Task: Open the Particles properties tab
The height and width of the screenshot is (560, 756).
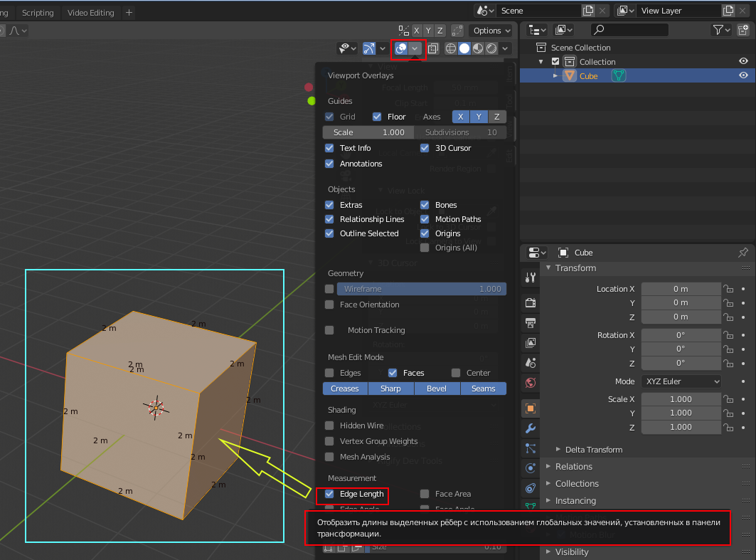Action: (531, 448)
